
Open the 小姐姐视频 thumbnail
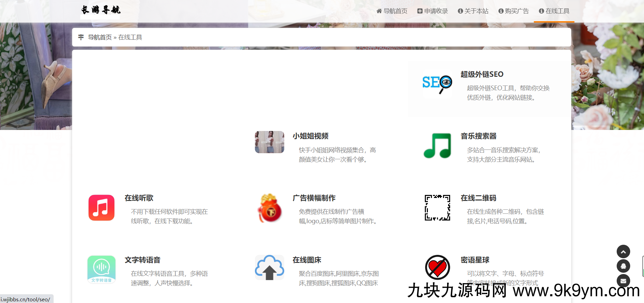click(269, 142)
